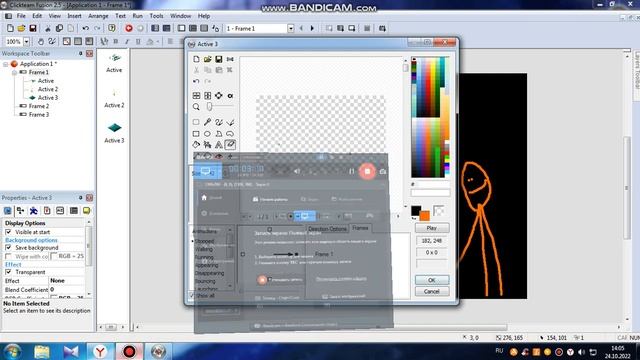
Task: Select Frame 2 in workspace tree
Action: pos(39,106)
